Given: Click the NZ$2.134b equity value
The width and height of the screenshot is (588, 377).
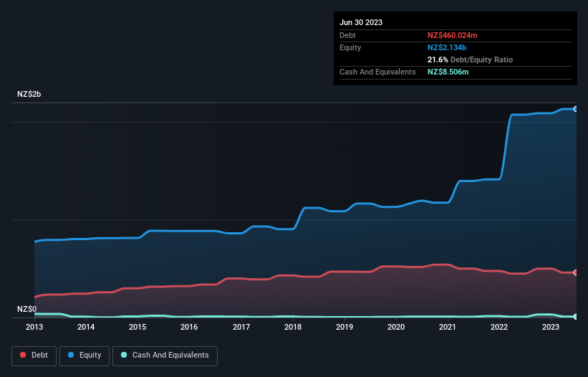Looking at the screenshot, I should tap(447, 47).
